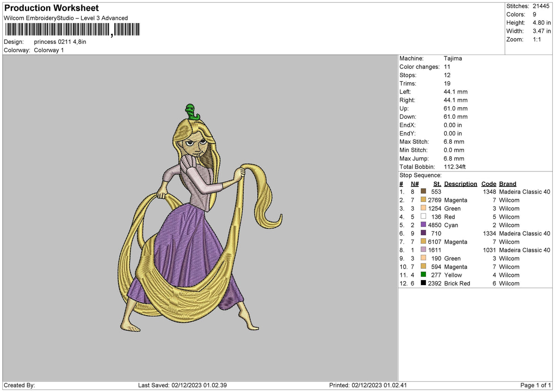Click the Stops value 12
This screenshot has width=555, height=392.
pyautogui.click(x=447, y=75)
